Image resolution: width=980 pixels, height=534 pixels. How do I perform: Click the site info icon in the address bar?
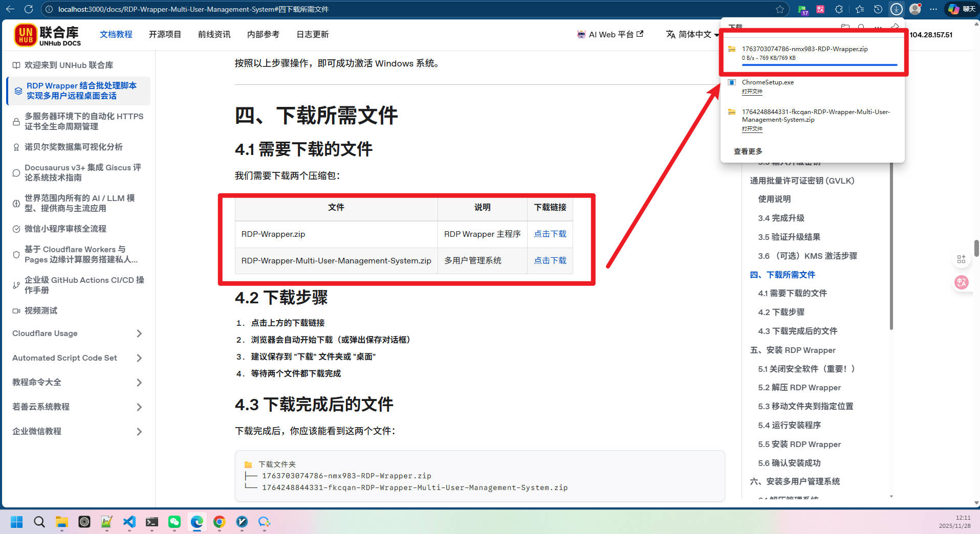click(x=49, y=9)
